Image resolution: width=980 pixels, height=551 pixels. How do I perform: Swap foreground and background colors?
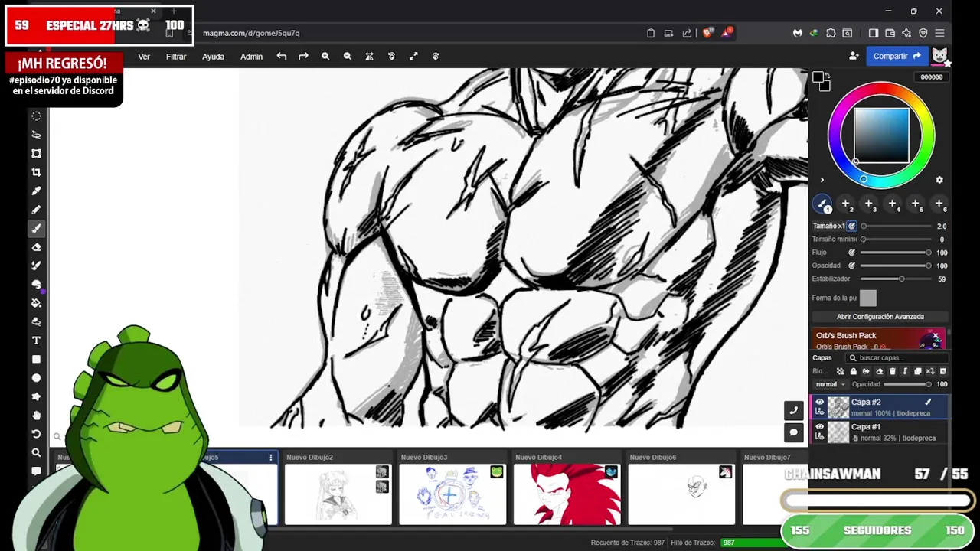click(828, 74)
